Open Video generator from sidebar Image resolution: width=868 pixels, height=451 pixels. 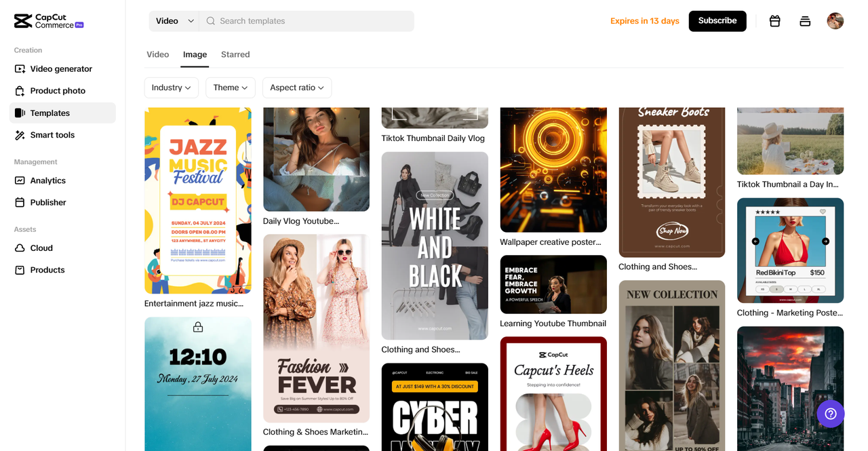[x=62, y=68]
